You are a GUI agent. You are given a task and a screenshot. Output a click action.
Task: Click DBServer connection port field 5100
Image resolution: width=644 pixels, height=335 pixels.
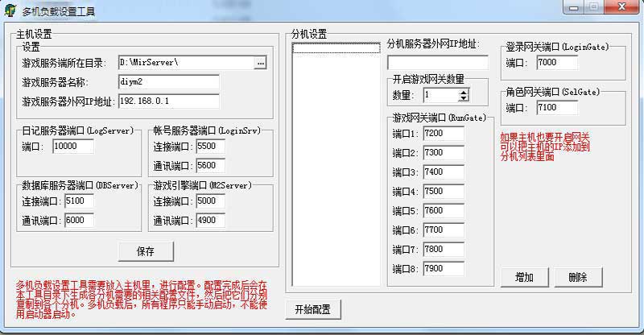[x=79, y=201]
